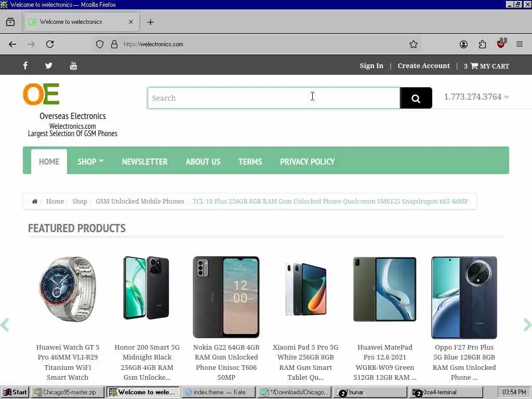Open the Start menu in taskbar

[x=15, y=392]
